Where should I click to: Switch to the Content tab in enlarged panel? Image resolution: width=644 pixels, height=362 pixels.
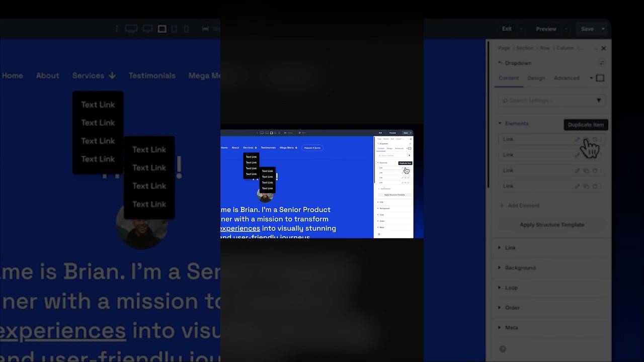(509, 78)
